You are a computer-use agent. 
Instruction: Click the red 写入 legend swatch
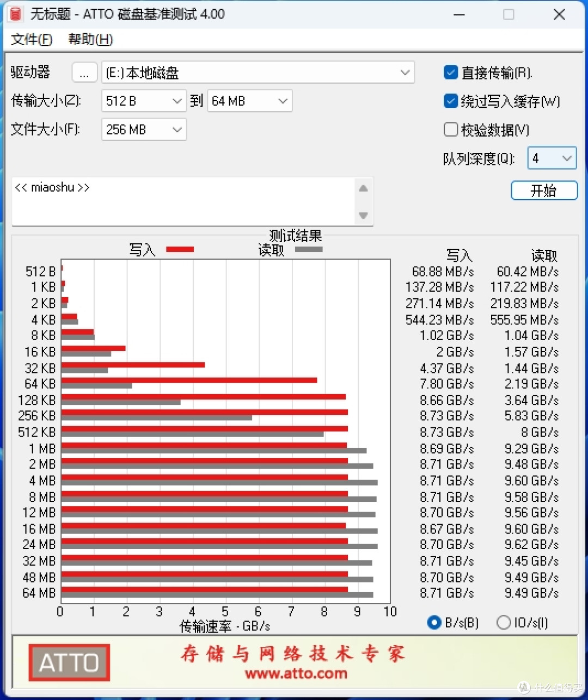coord(180,250)
